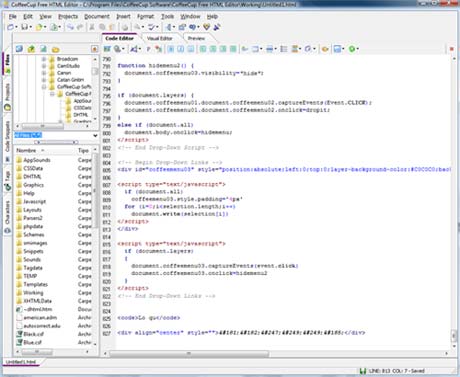Expand the Broadcom folder in tree
The image size is (460, 377).
click(44, 59)
